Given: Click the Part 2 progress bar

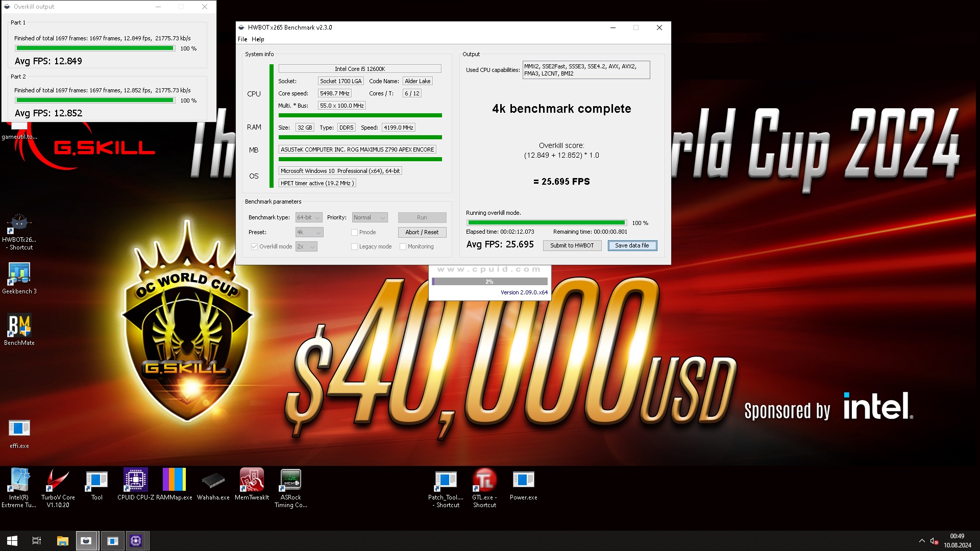Looking at the screenshot, I should click(x=95, y=100).
